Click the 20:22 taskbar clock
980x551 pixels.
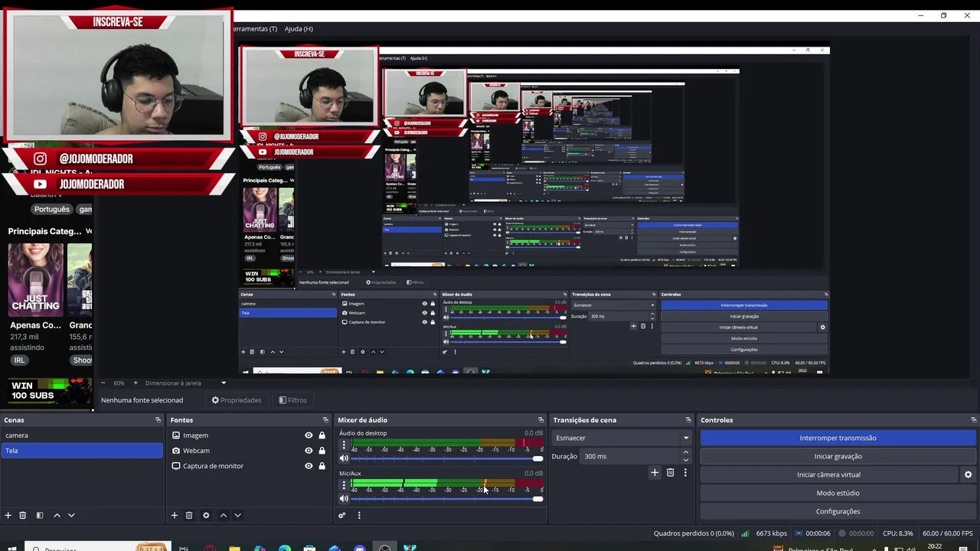coord(935,546)
